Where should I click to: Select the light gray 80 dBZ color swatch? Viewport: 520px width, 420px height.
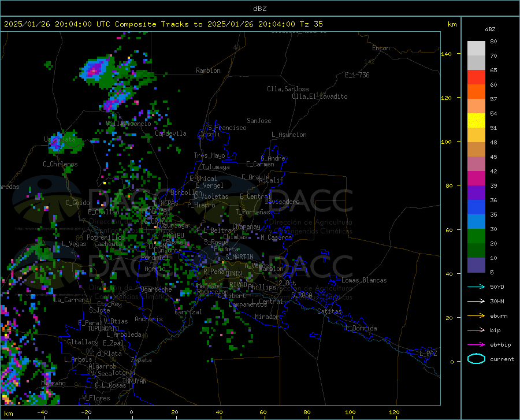coord(476,49)
